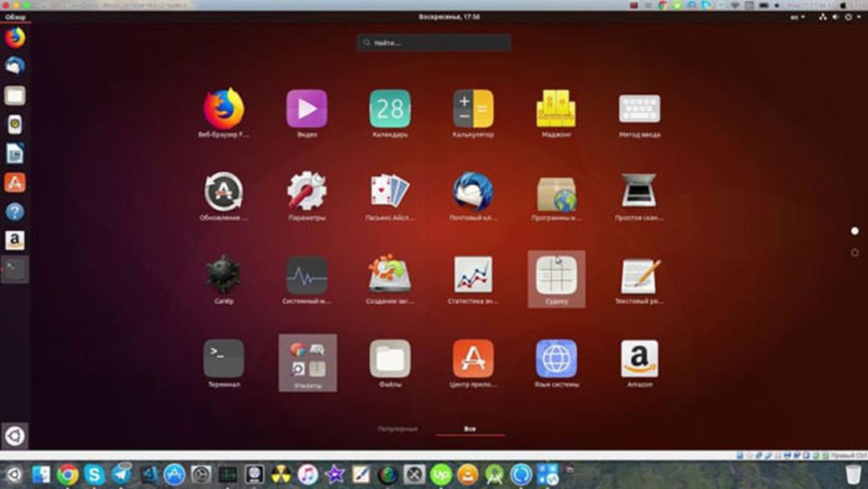Launch the Calendar app showing 28
This screenshot has height=489, width=868.
point(390,109)
